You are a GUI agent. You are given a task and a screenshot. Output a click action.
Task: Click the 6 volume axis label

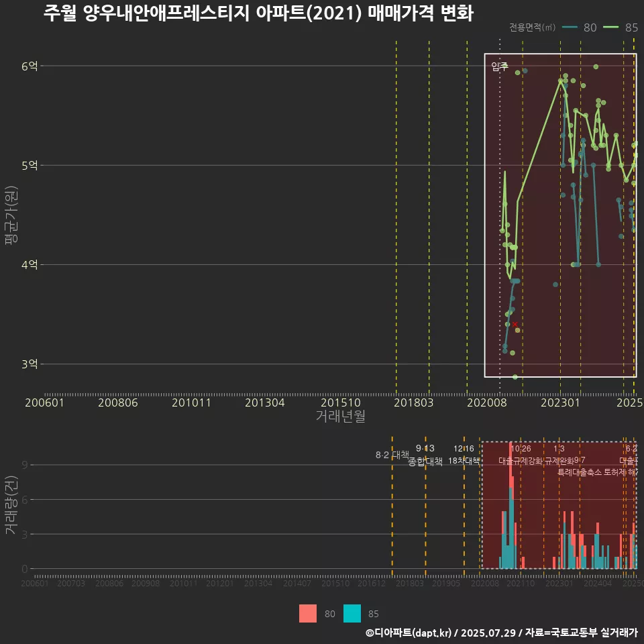[25, 499]
